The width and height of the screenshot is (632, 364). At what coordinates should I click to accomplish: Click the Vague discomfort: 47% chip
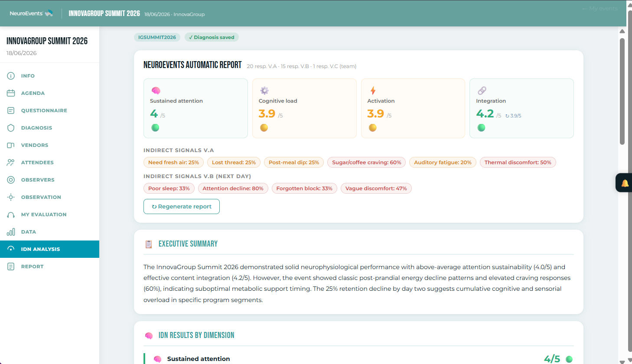pos(376,188)
